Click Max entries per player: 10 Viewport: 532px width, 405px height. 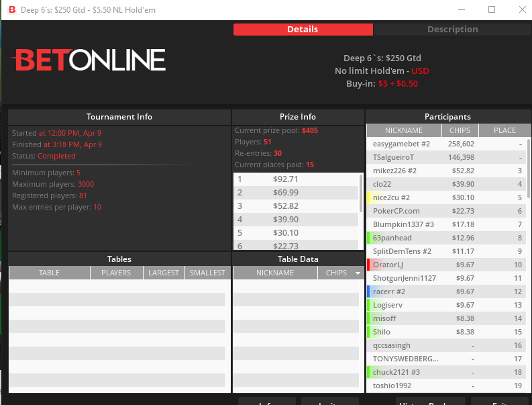click(x=56, y=207)
